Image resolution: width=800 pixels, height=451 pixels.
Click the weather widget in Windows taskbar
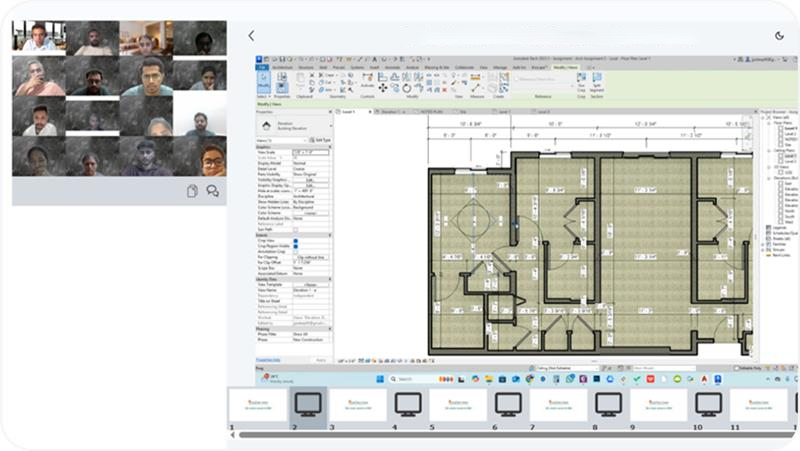click(278, 379)
